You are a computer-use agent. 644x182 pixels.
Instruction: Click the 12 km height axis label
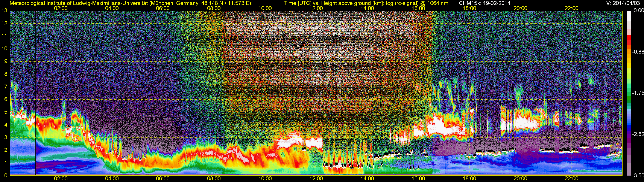pyautogui.click(x=5, y=23)
